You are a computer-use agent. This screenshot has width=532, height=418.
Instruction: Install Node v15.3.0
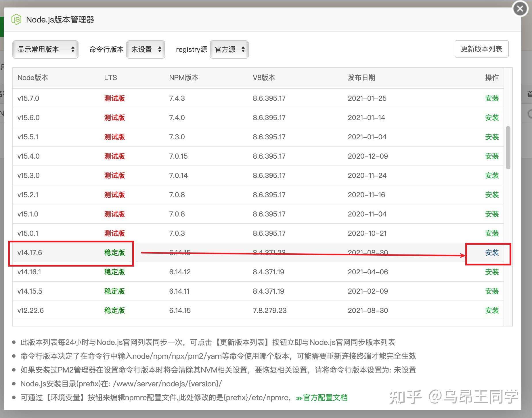click(492, 175)
